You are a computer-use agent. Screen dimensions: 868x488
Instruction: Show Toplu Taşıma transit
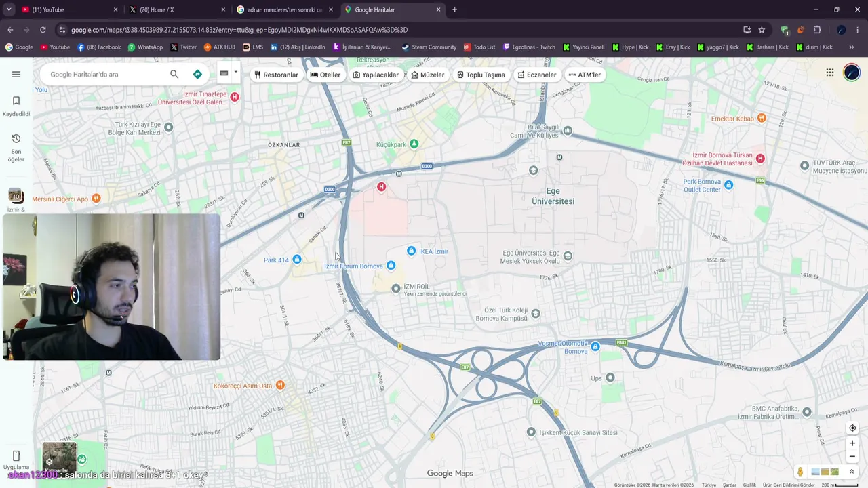481,75
